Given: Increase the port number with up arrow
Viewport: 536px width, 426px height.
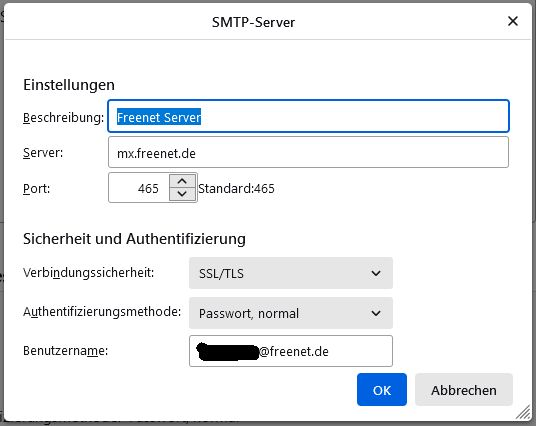Looking at the screenshot, I should [x=182, y=181].
